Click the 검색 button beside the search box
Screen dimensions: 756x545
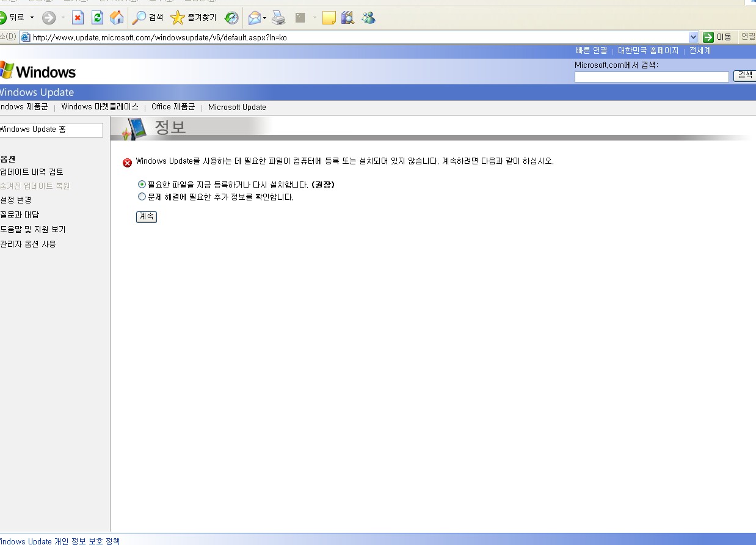tap(745, 75)
